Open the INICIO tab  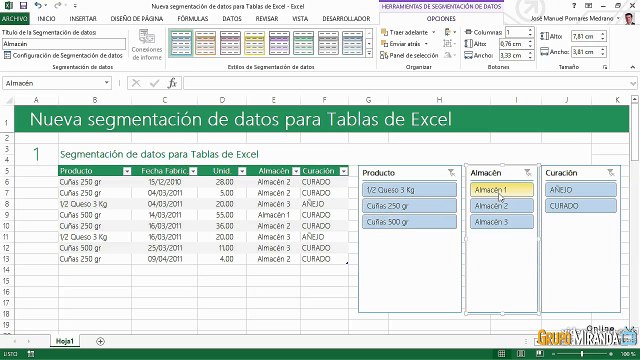[x=47, y=19]
